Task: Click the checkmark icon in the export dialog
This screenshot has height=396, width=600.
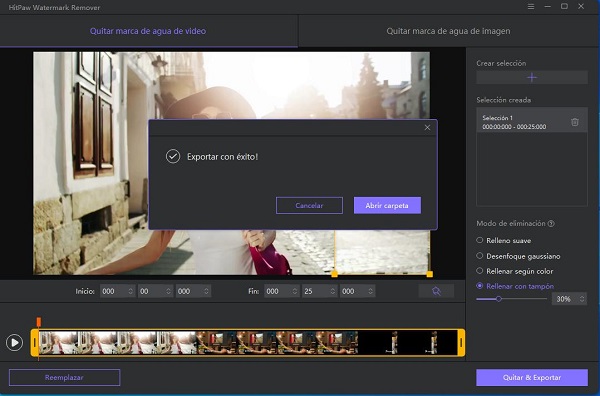Action: pos(173,156)
